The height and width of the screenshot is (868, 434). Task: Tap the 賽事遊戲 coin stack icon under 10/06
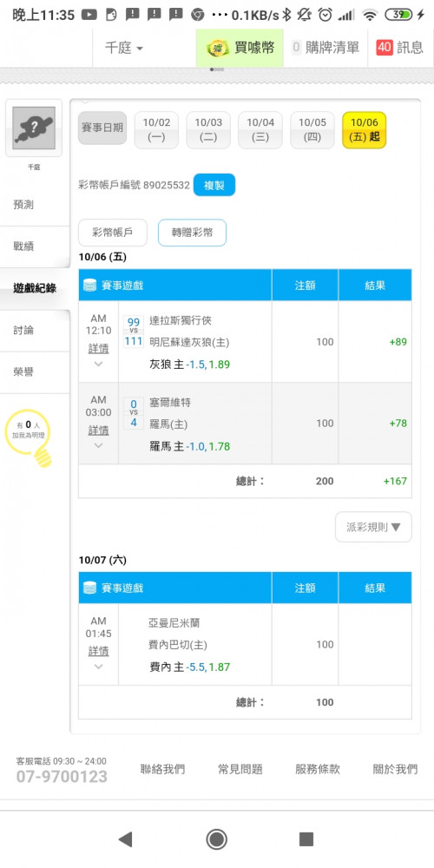(89, 285)
